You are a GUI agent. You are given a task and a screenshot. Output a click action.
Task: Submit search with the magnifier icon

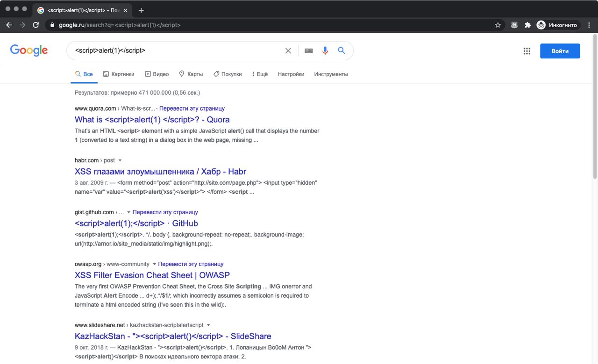[342, 51]
